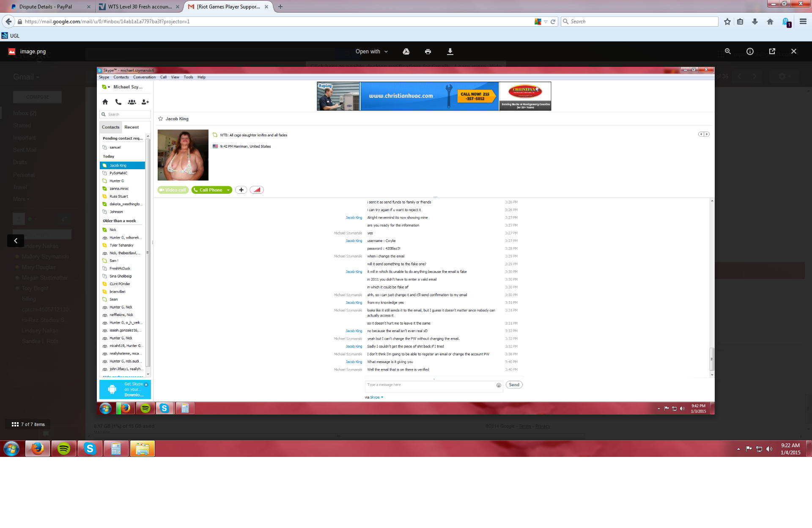Download image.png with the viewer's download arrow
812x528 pixels.
pyautogui.click(x=450, y=52)
